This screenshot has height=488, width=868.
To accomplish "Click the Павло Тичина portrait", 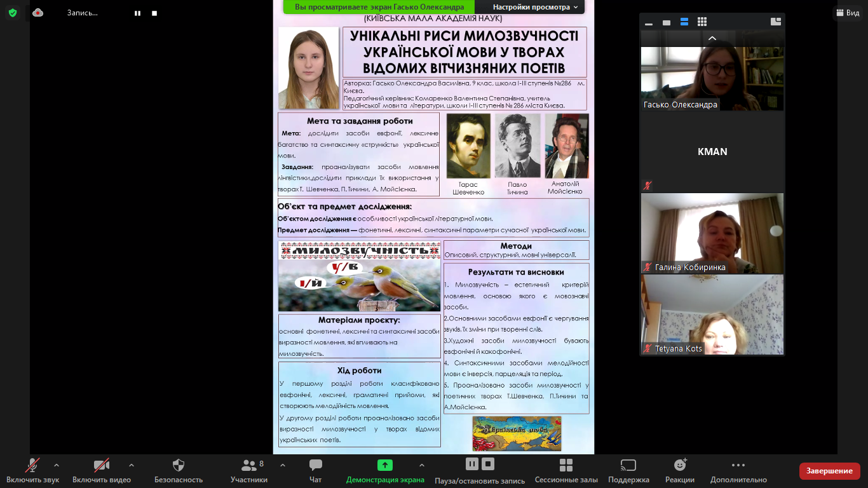I will pyautogui.click(x=517, y=146).
